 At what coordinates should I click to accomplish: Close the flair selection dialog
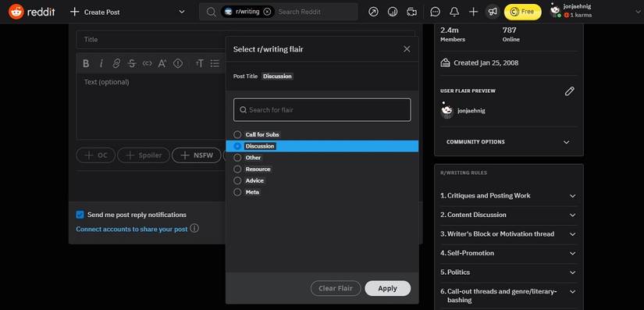click(x=407, y=49)
